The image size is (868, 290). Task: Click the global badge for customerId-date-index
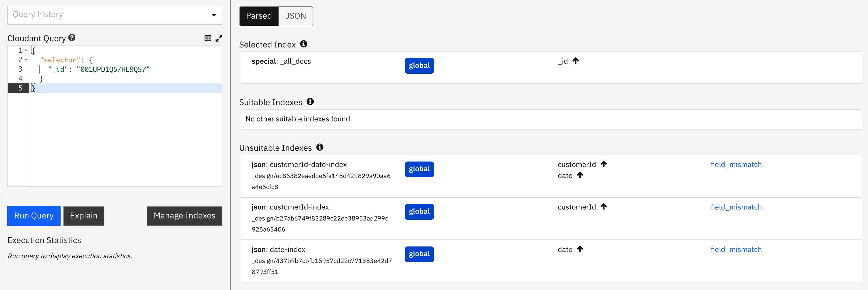click(419, 169)
